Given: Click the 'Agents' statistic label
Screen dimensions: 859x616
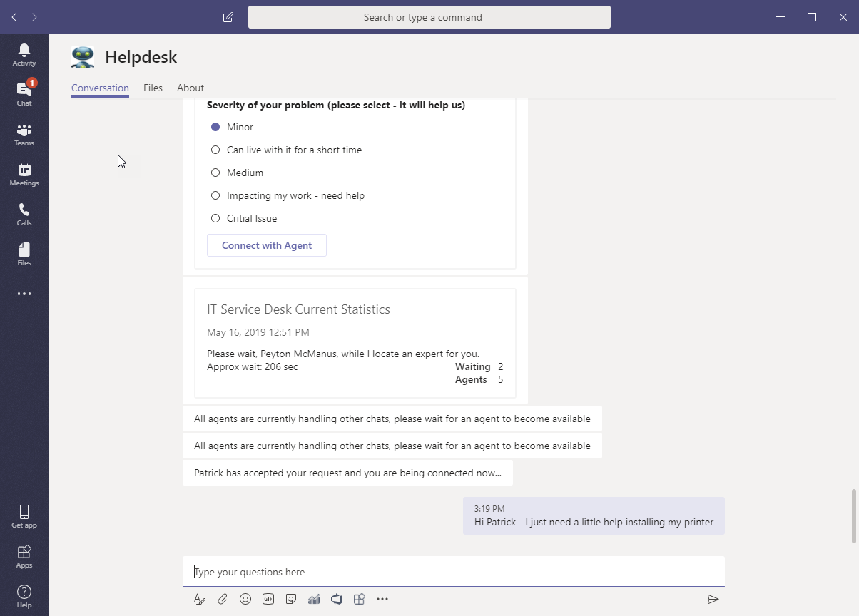Looking at the screenshot, I should point(471,379).
